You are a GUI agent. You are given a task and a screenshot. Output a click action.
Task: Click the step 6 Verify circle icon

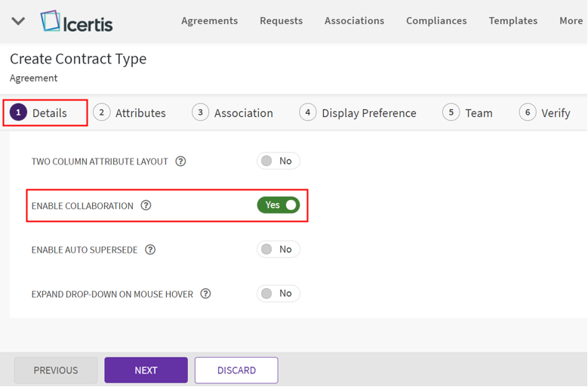[x=528, y=112]
